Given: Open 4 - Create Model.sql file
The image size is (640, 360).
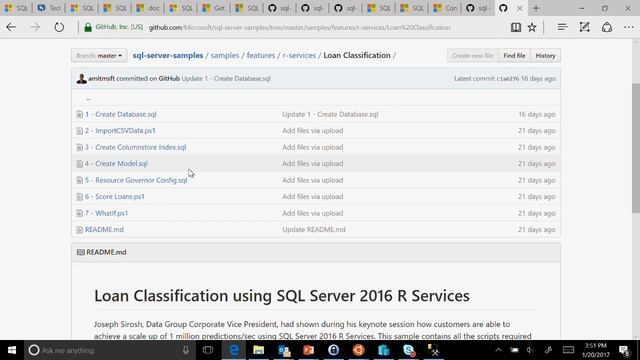Looking at the screenshot, I should [x=116, y=164].
